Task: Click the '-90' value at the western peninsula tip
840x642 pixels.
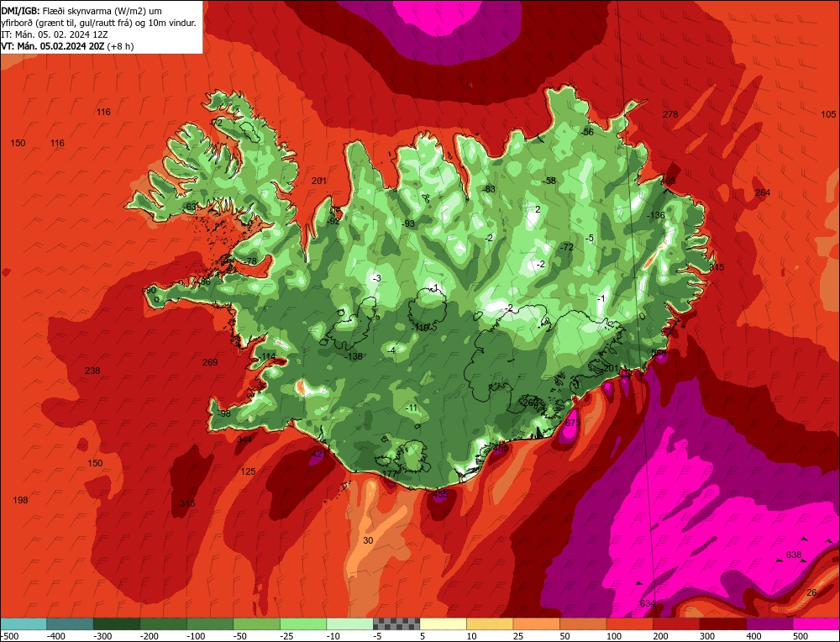Action: (x=150, y=290)
